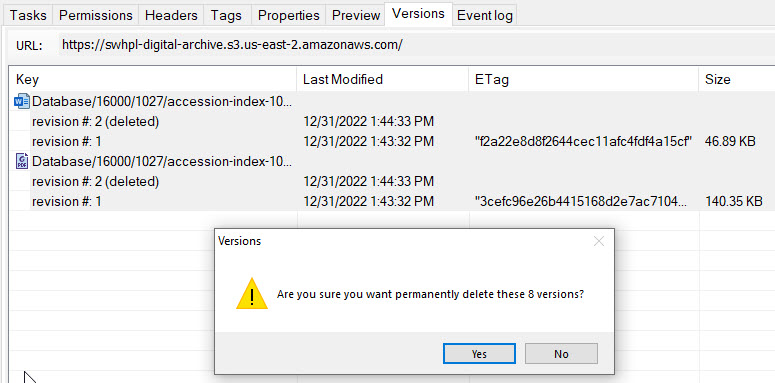Switch to the Tasks tab
775x383 pixels.
(28, 15)
